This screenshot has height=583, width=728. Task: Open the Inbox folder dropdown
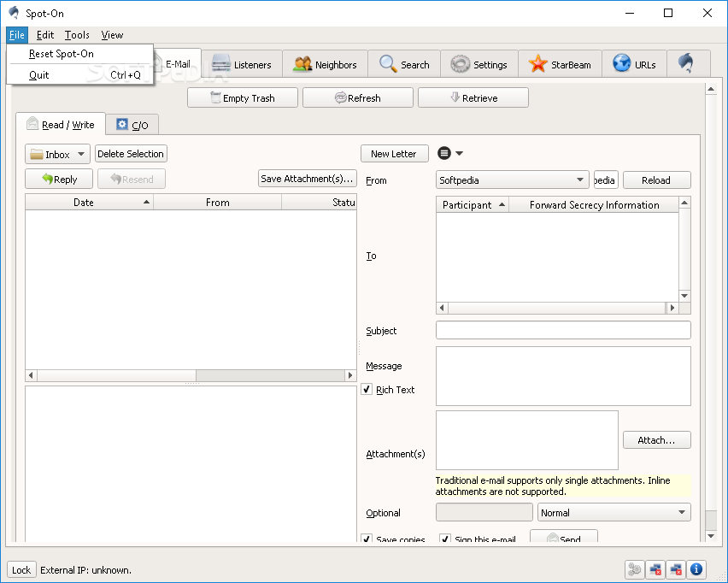[x=57, y=154]
